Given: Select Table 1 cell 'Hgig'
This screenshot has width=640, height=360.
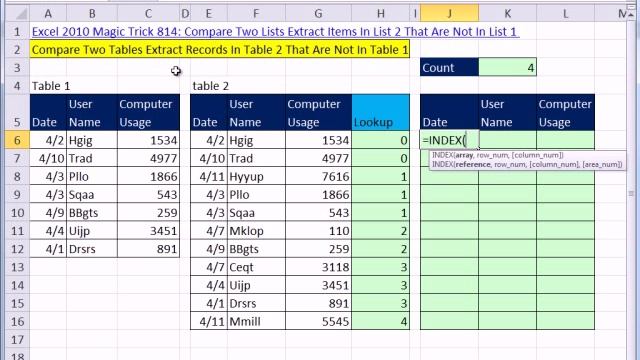Looking at the screenshot, I should [92, 140].
